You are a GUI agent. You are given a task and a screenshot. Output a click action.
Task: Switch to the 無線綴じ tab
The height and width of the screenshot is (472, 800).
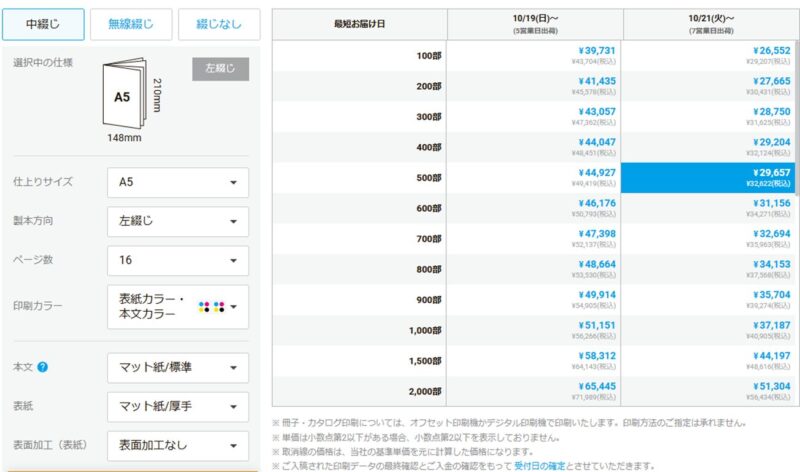tap(130, 24)
